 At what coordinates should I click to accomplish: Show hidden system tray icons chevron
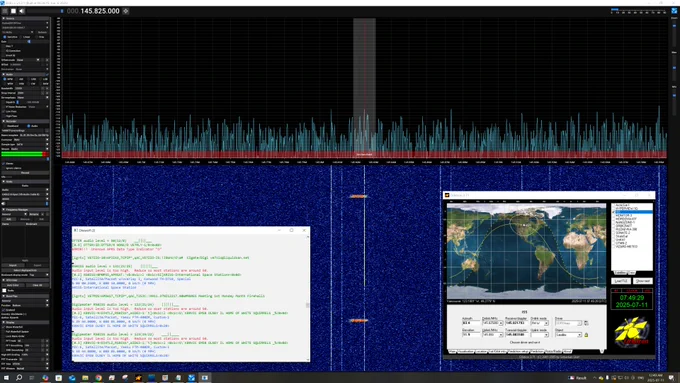pyautogui.click(x=595, y=378)
